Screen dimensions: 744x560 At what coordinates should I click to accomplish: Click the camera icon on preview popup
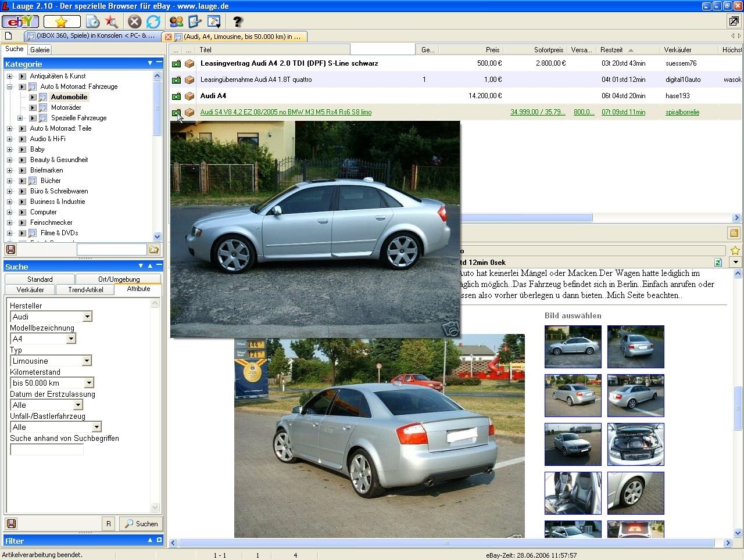click(x=450, y=328)
